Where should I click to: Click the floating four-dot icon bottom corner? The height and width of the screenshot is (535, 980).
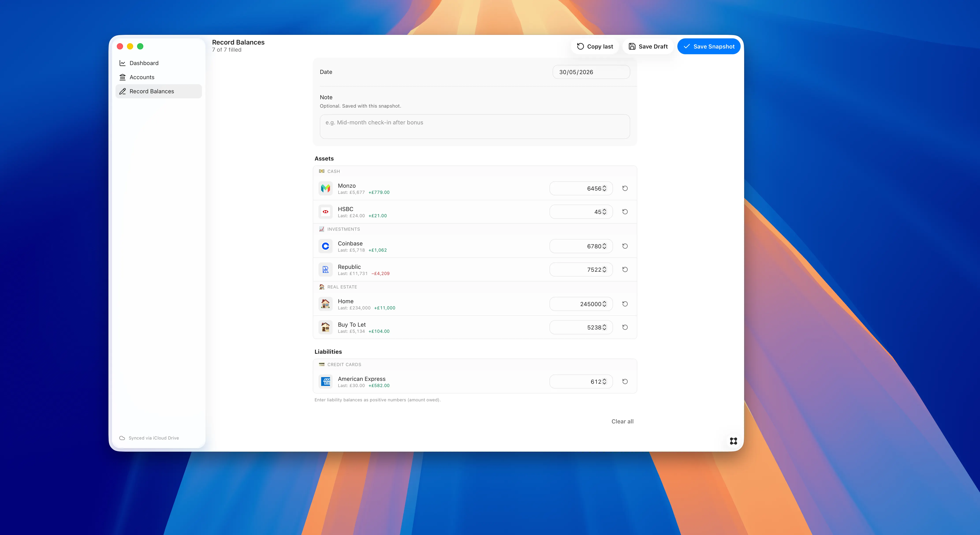(734, 441)
